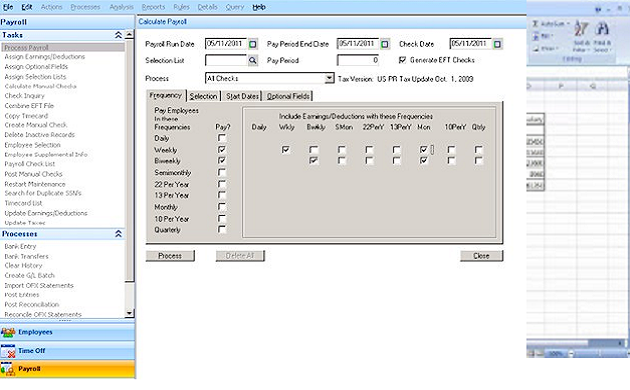Click the Selection List search magnifier

pos(252,61)
